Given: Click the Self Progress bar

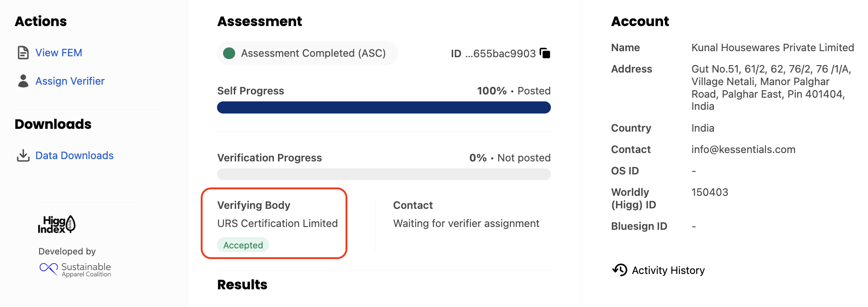Looking at the screenshot, I should 384,107.
